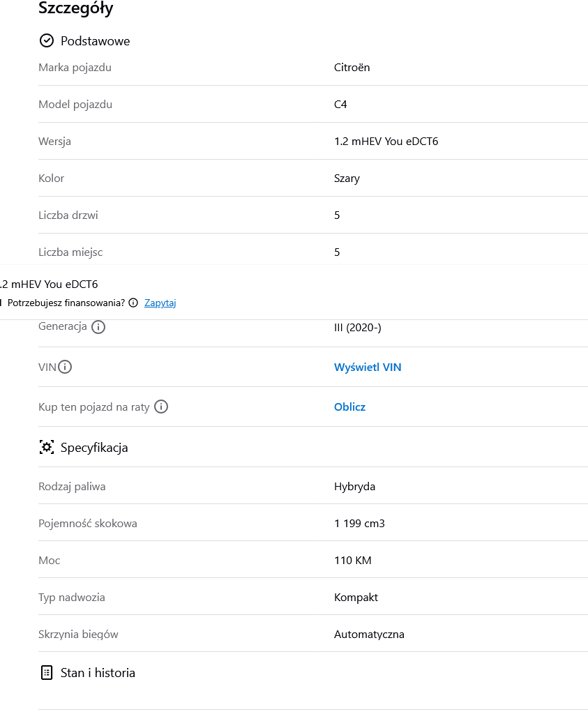
Task: Follow the Zapytaj financing link
Action: 160,303
